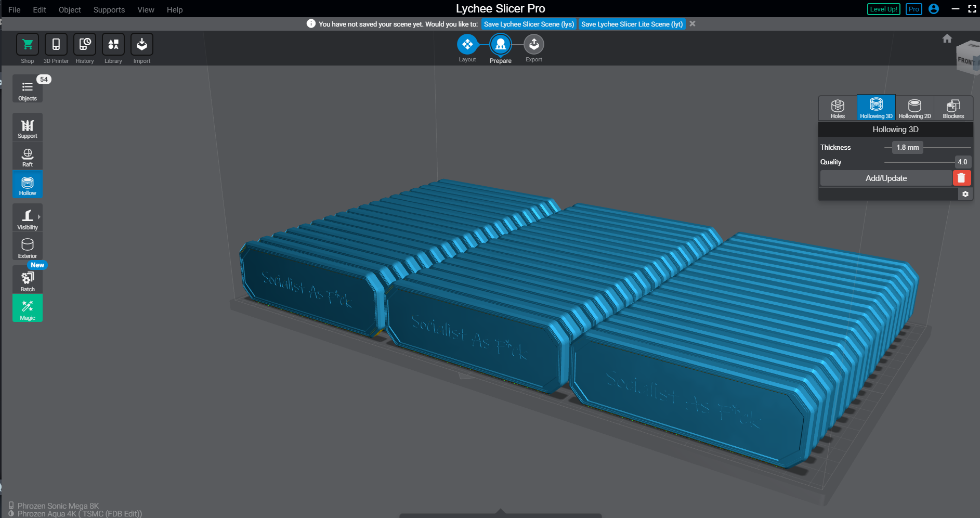The width and height of the screenshot is (980, 518).
Task: Open the Library
Action: (113, 45)
